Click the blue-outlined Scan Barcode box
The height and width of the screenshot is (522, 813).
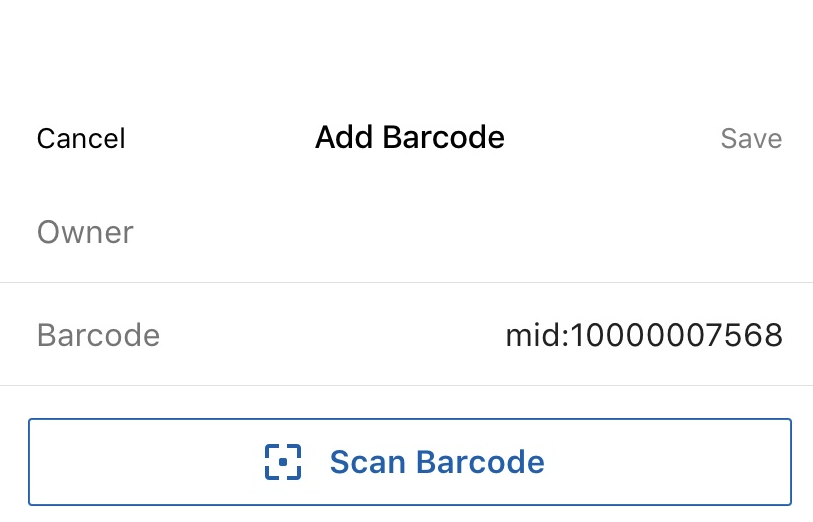point(410,461)
